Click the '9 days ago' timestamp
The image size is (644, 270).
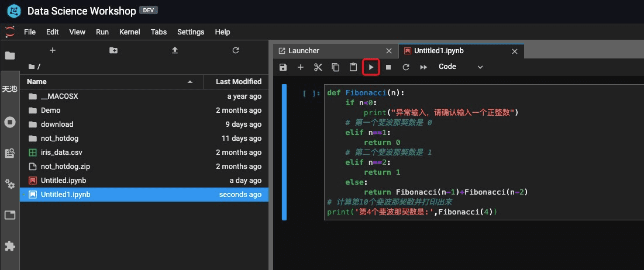coord(243,124)
